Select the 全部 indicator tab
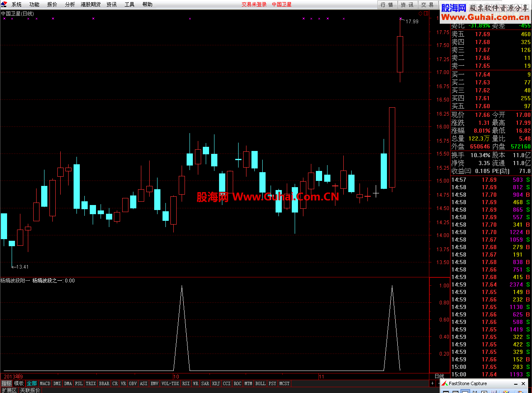Screen dimensions: 532x393 point(32,383)
